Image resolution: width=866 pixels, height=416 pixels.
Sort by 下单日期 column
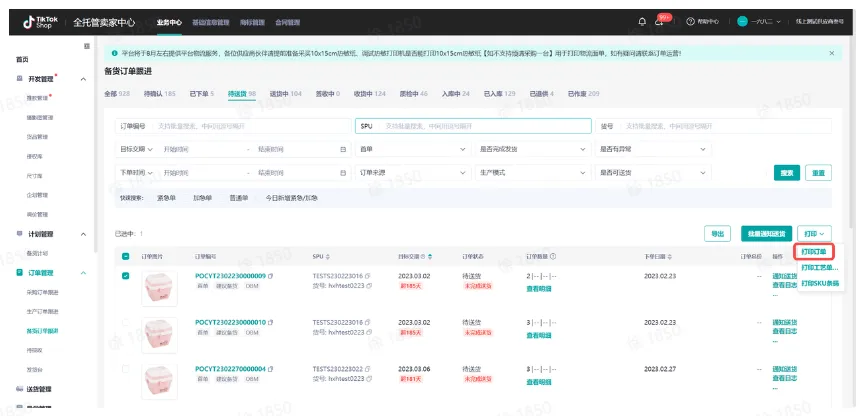pyautogui.click(x=670, y=257)
